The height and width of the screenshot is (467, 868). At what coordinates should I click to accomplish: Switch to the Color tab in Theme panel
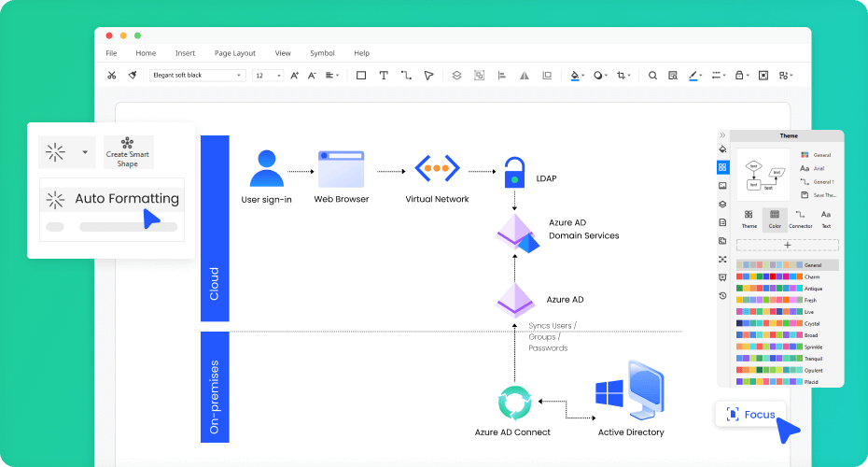[x=775, y=219]
